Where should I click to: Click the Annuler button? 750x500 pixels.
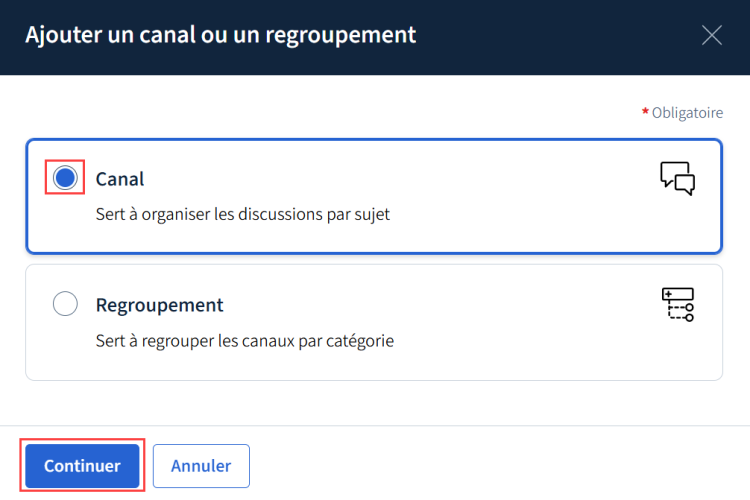point(201,466)
